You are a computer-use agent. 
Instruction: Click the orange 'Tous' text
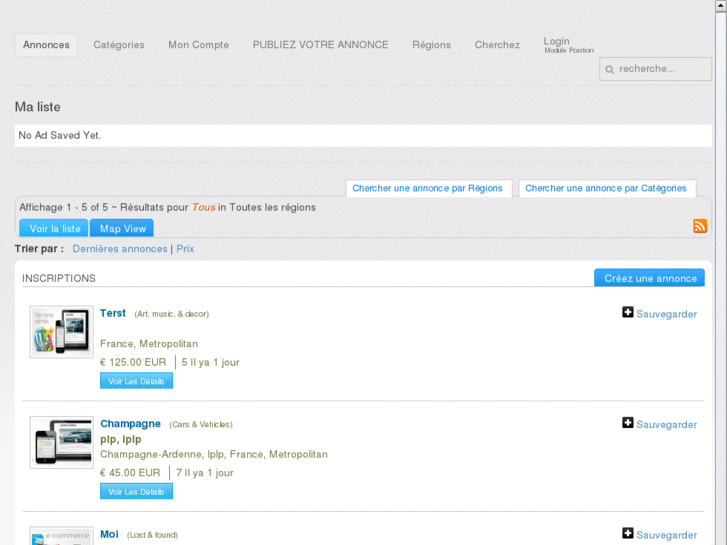click(204, 207)
